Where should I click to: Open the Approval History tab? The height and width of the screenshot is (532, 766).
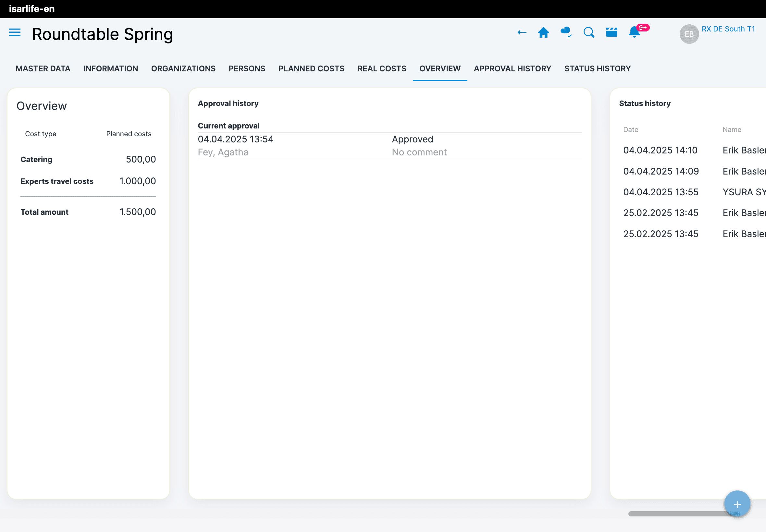tap(512, 69)
